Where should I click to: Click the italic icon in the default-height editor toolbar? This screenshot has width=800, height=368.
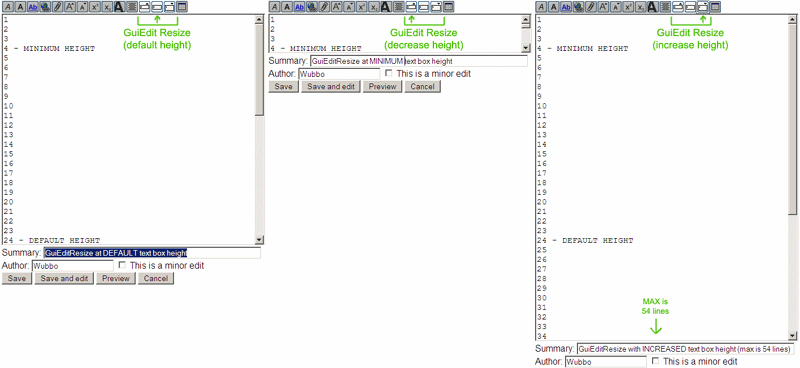pos(8,7)
